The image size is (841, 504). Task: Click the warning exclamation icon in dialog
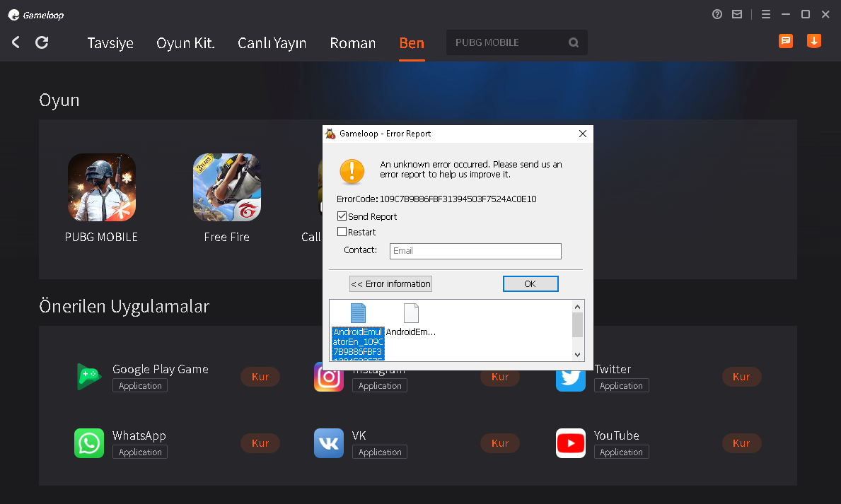tap(352, 172)
